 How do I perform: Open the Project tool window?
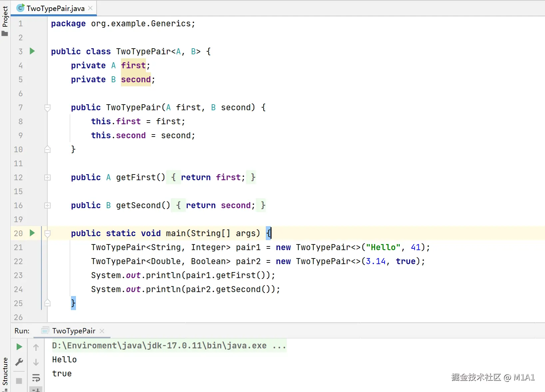coord(5,21)
